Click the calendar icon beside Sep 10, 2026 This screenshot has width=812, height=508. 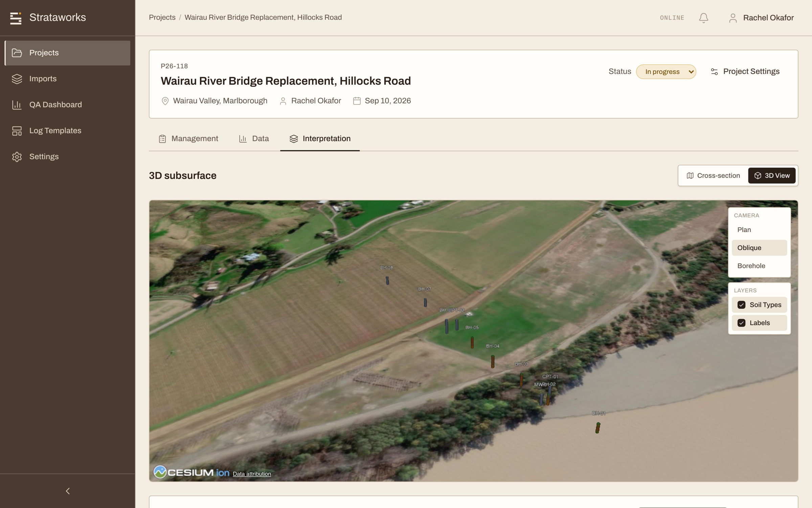click(x=357, y=101)
